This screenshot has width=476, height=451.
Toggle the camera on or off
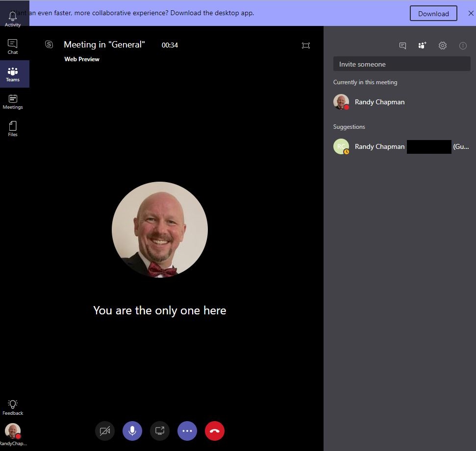(105, 431)
